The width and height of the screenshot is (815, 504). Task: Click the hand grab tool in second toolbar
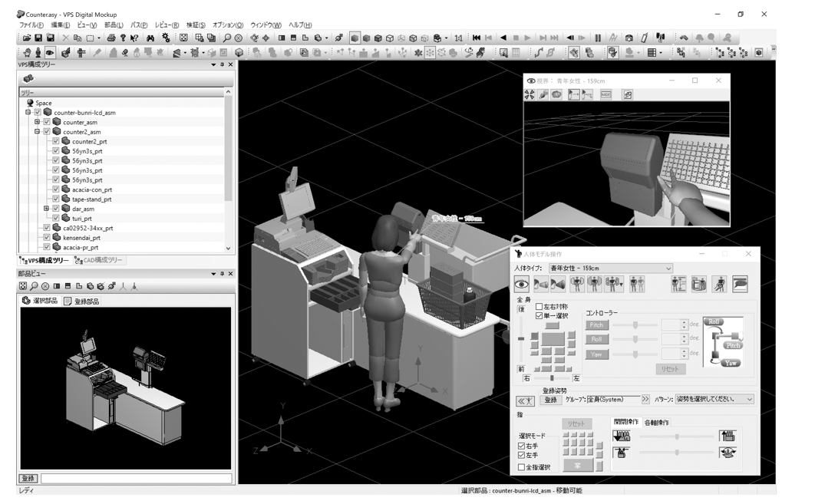coord(27,53)
